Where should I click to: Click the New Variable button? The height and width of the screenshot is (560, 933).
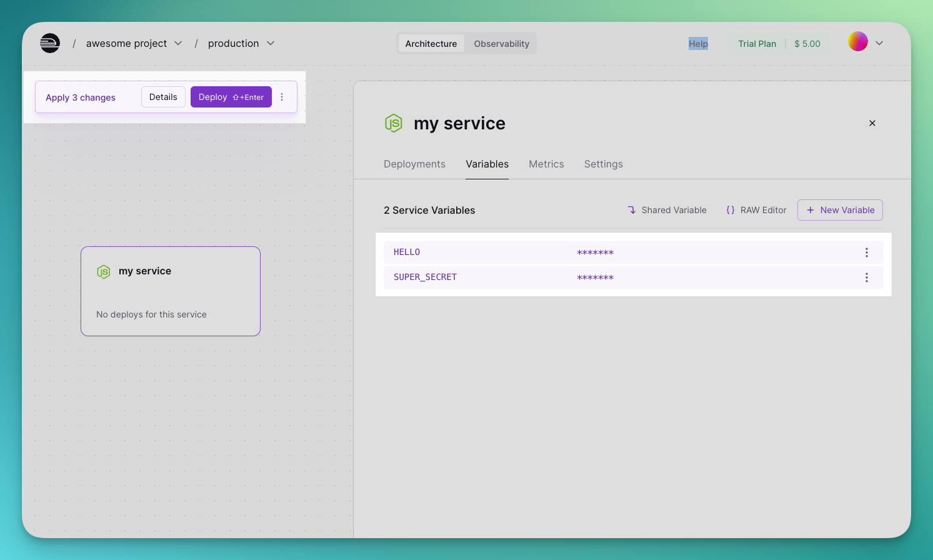(840, 210)
